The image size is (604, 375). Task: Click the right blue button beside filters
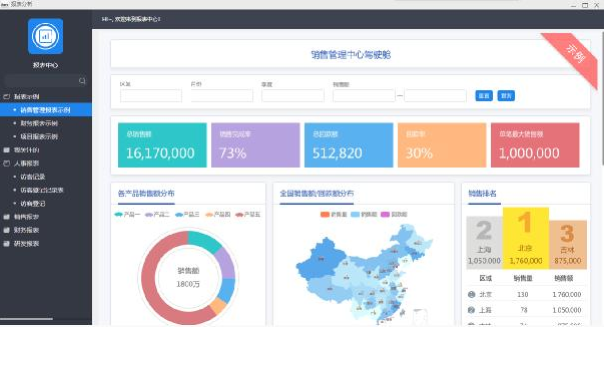coord(506,96)
